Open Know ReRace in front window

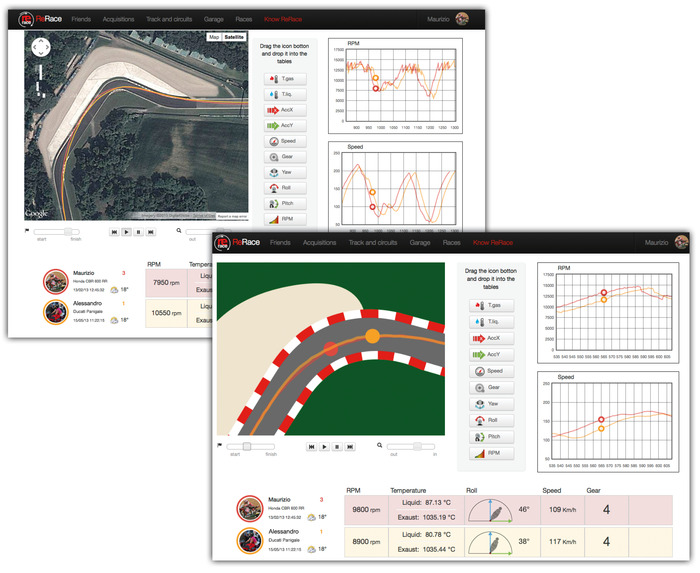493,242
